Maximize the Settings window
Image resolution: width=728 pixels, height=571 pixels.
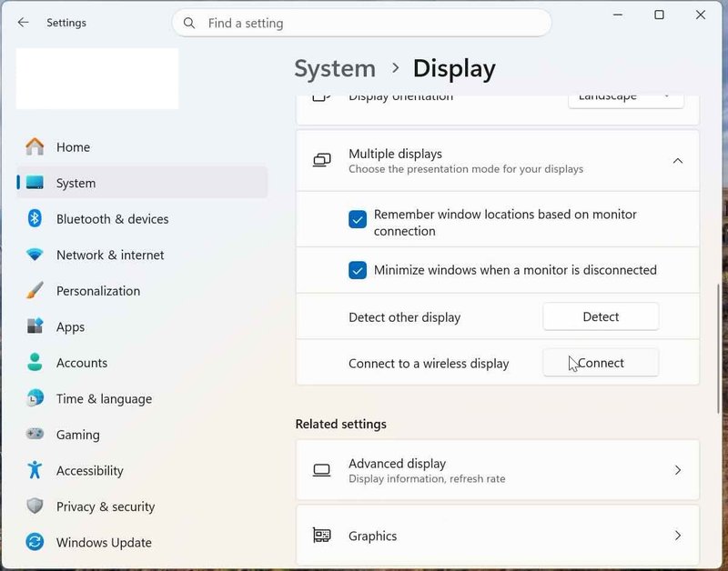tap(659, 15)
